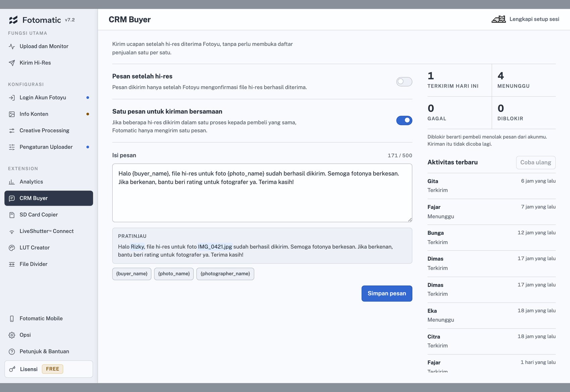The image size is (570, 392).
Task: Click the Coba ulang button
Action: pos(535,162)
